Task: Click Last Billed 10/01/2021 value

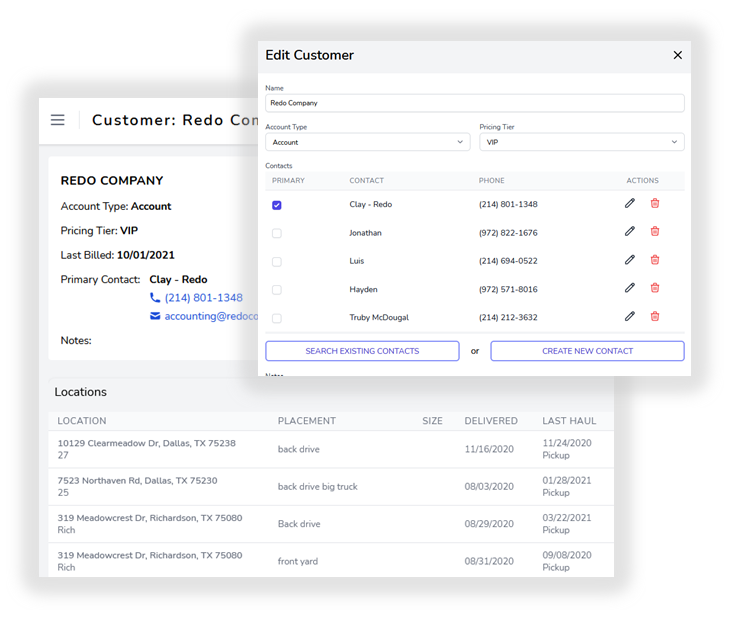Action: [x=145, y=255]
